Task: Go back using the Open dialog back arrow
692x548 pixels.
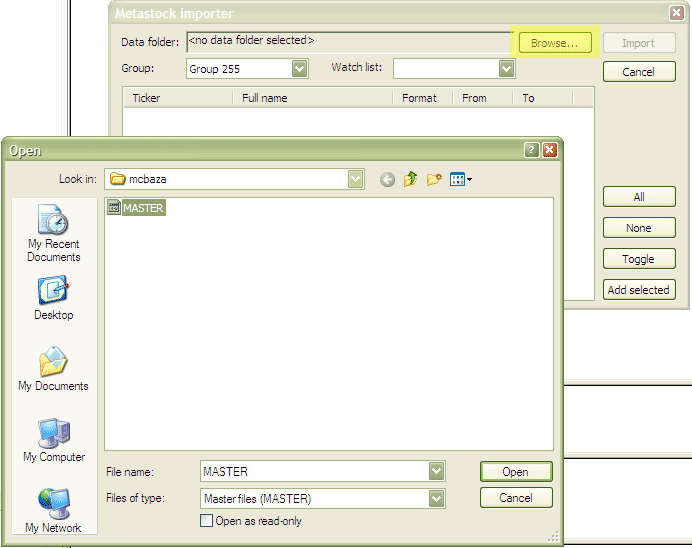Action: (387, 180)
